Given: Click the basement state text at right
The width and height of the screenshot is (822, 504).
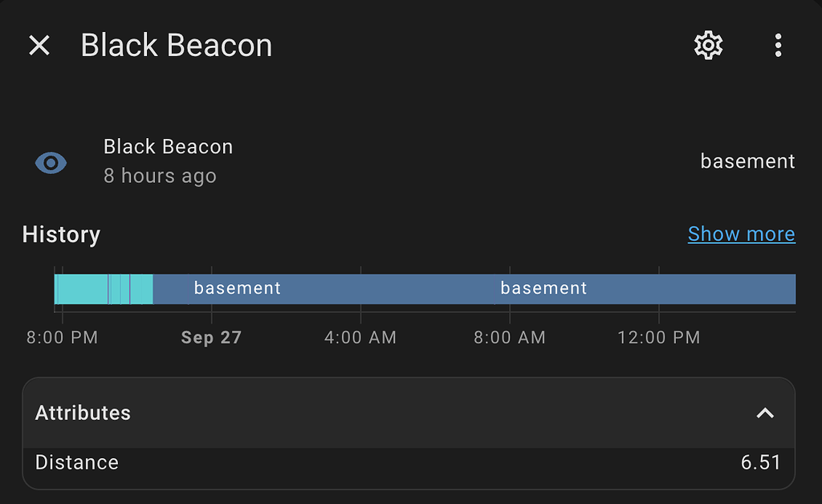Looking at the screenshot, I should [747, 161].
